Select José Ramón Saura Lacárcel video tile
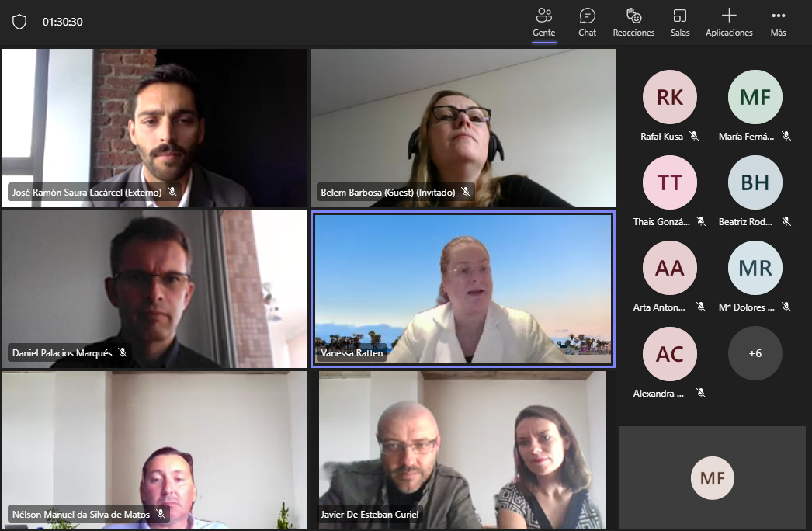 click(154, 128)
